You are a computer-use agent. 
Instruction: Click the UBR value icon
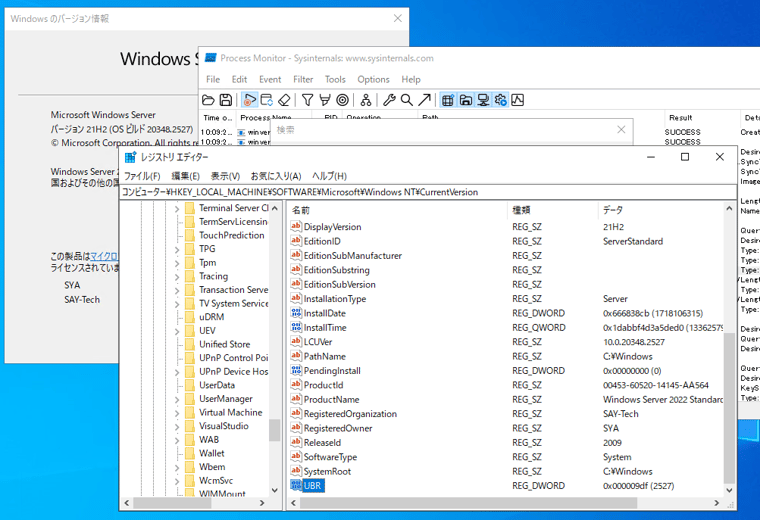point(296,485)
